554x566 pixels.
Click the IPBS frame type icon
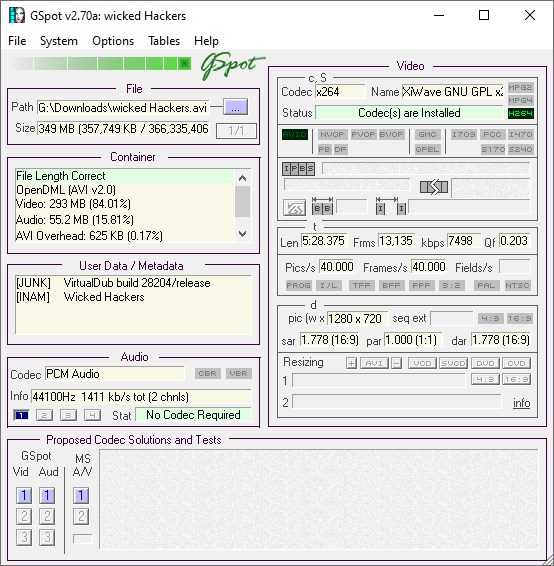click(x=298, y=169)
